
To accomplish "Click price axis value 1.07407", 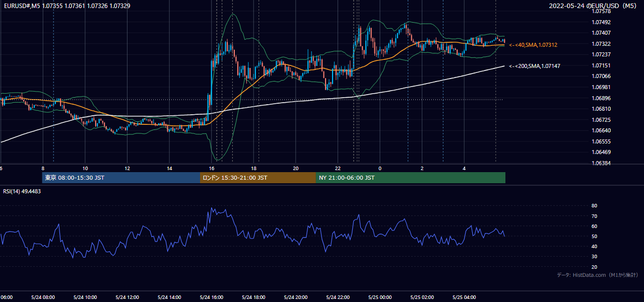I will (602, 33).
